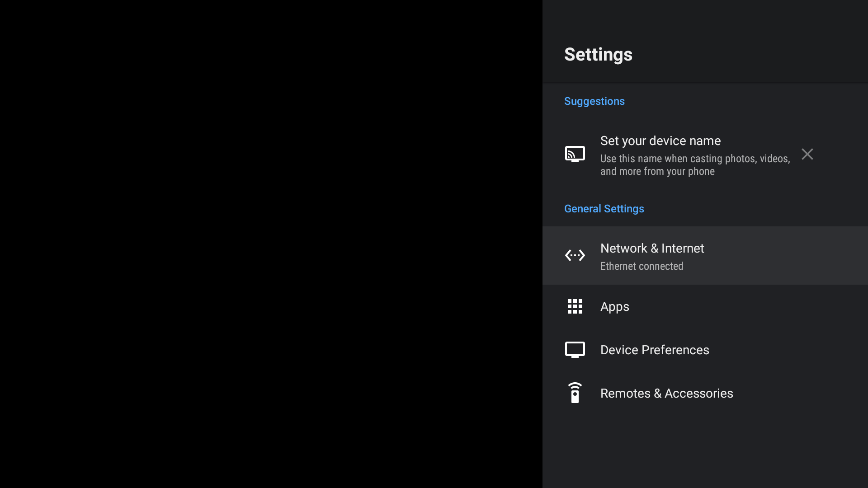This screenshot has height=488, width=868.
Task: Click empty panel space below Remotes & Accessories
Action: 705,452
